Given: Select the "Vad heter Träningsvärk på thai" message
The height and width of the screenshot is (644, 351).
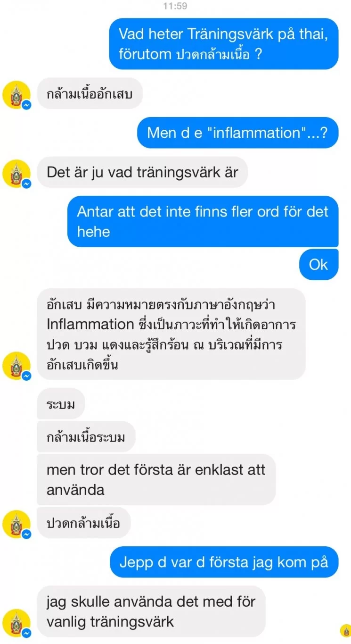Looking at the screenshot, I should pos(224,44).
